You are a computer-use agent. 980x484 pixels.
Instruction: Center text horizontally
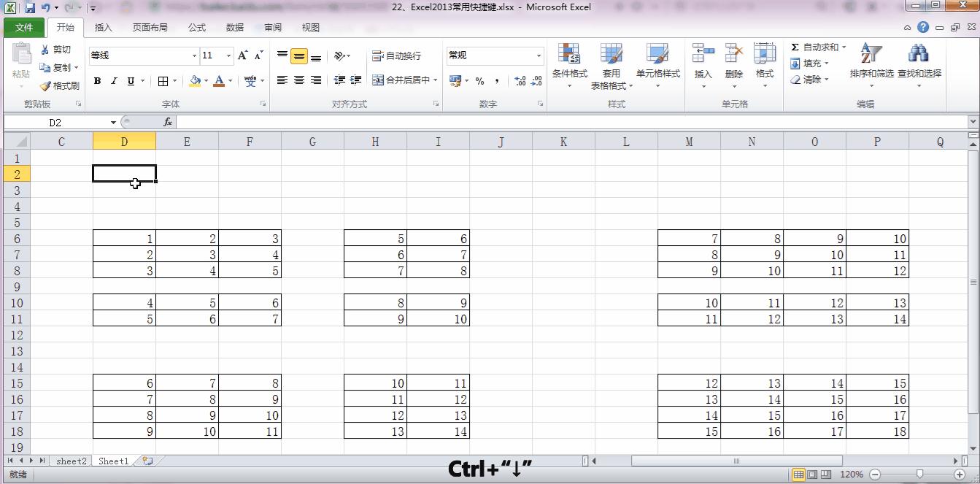pos(299,80)
